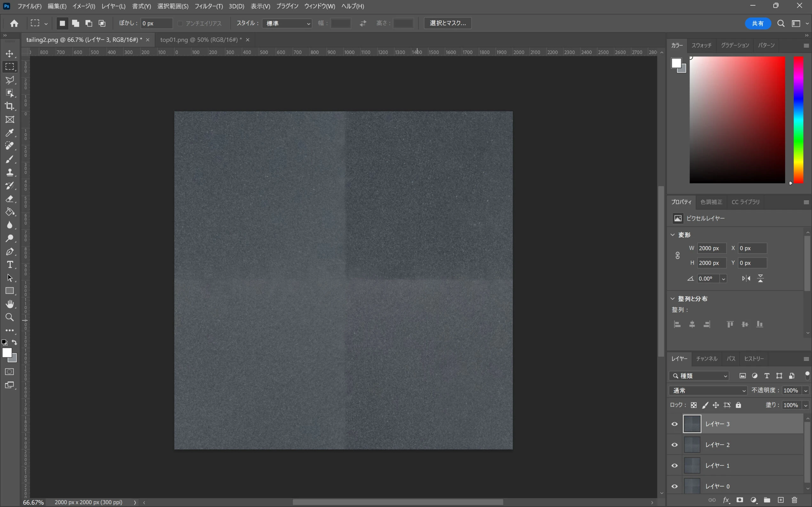Select the Move tool
Image resolution: width=812 pixels, height=507 pixels.
pos(10,54)
